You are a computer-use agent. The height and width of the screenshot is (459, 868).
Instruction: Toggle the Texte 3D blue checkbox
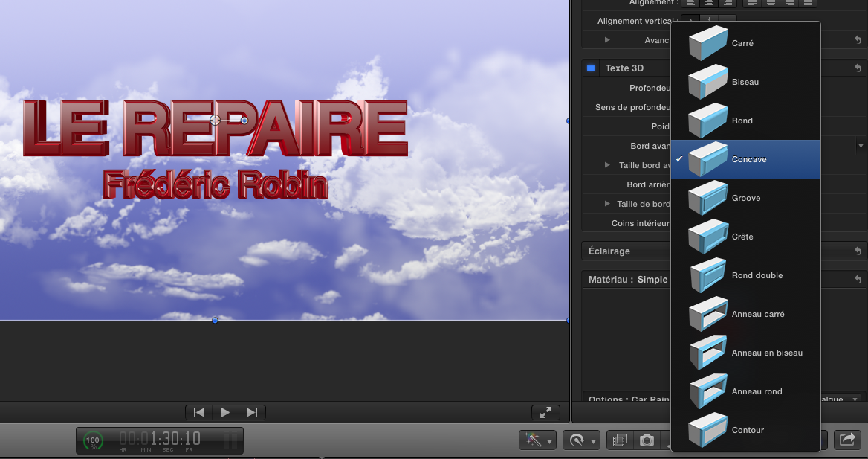(x=591, y=68)
